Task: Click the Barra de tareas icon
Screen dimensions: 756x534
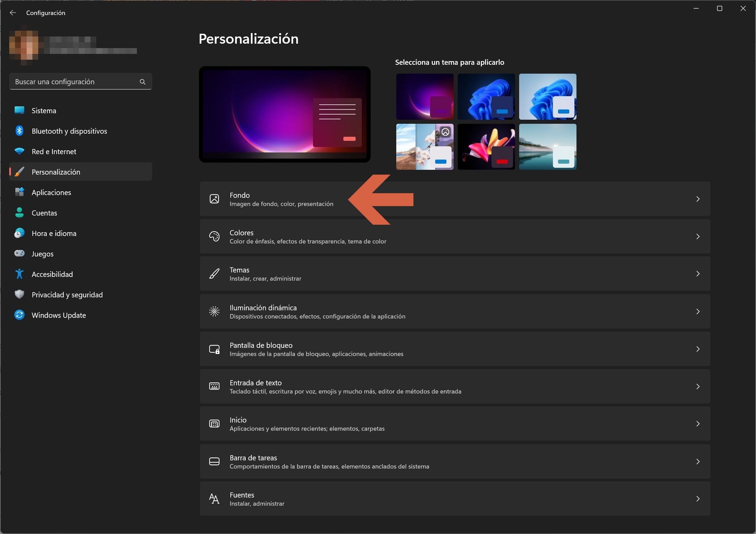Action: click(214, 461)
